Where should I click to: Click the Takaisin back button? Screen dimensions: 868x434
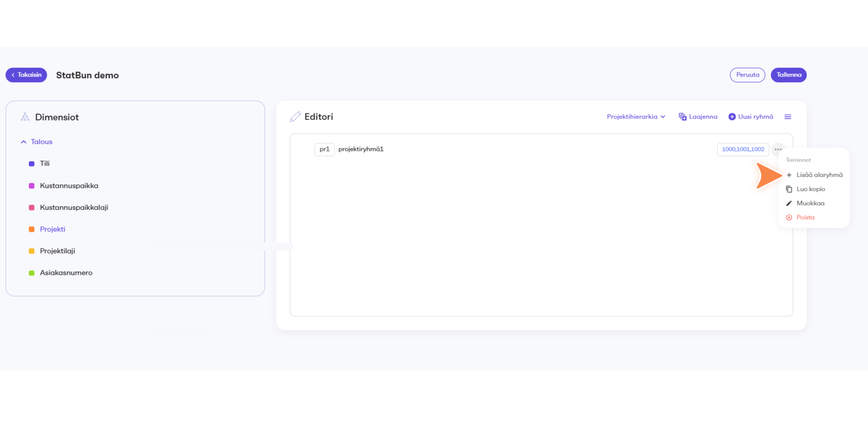tap(26, 75)
